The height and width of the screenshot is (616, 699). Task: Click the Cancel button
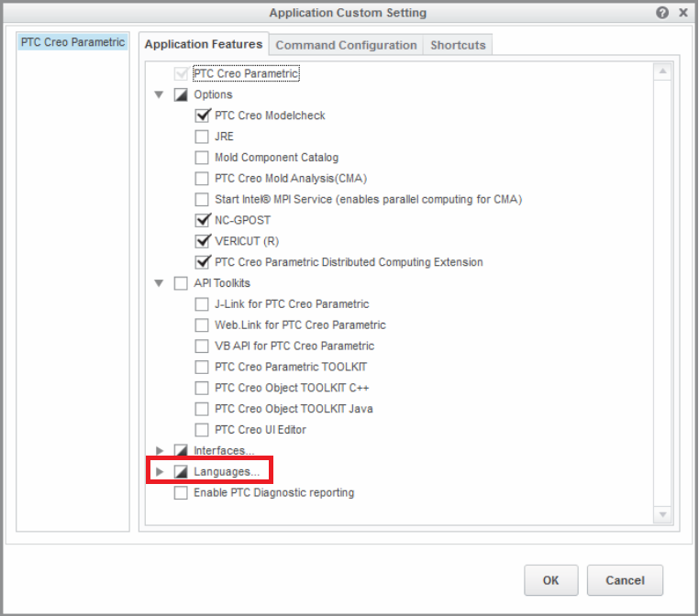pos(625,580)
